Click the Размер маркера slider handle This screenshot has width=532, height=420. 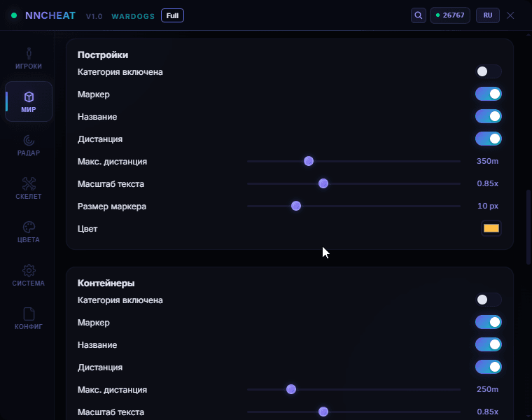(x=296, y=206)
